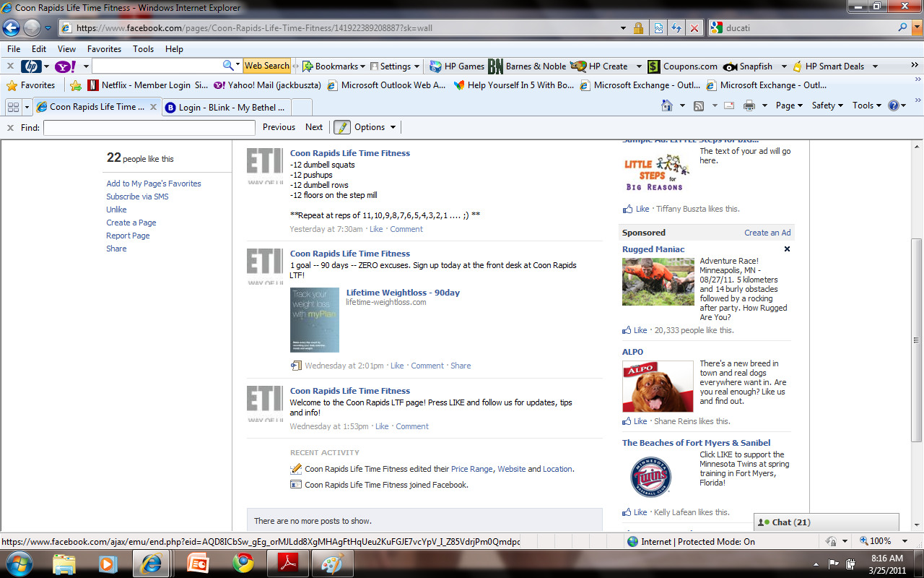Click the ALPO dog ad thumbnail
This screenshot has height=578, width=924.
658,387
